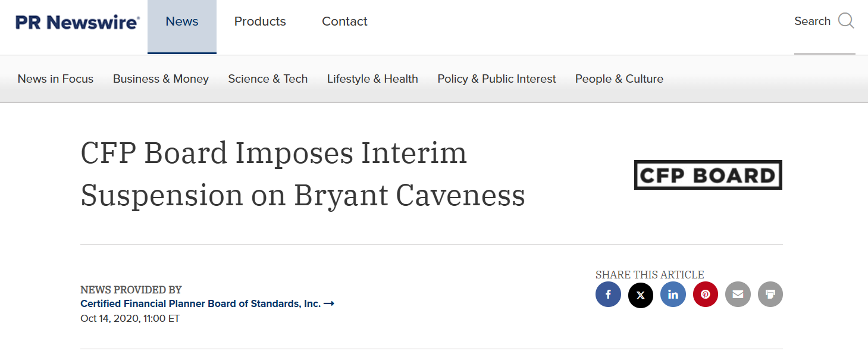Share article on Pinterest
Viewport: 868px width, 354px height.
[x=706, y=295]
